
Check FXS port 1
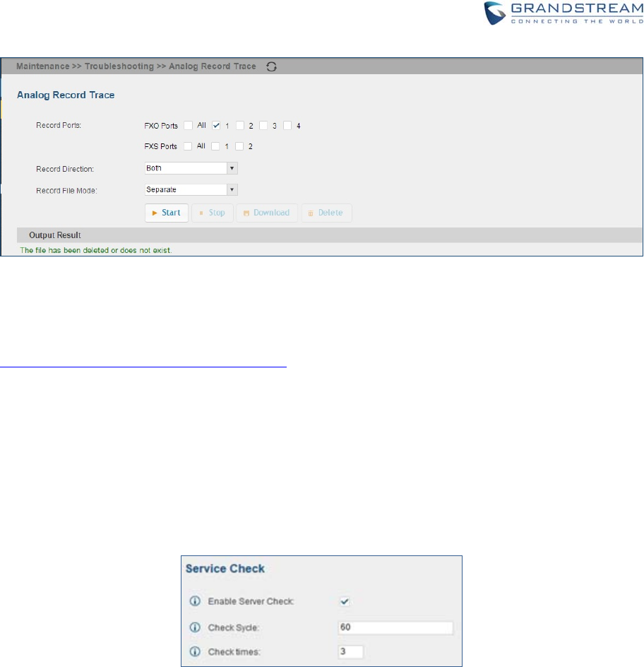tap(216, 146)
